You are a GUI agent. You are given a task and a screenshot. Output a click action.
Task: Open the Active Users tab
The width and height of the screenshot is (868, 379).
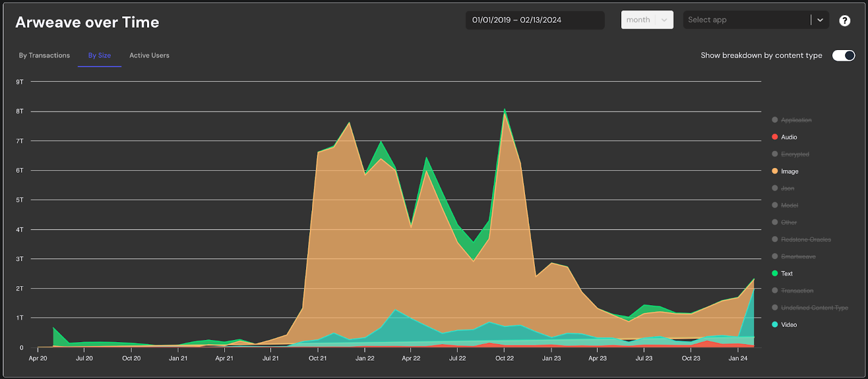149,55
